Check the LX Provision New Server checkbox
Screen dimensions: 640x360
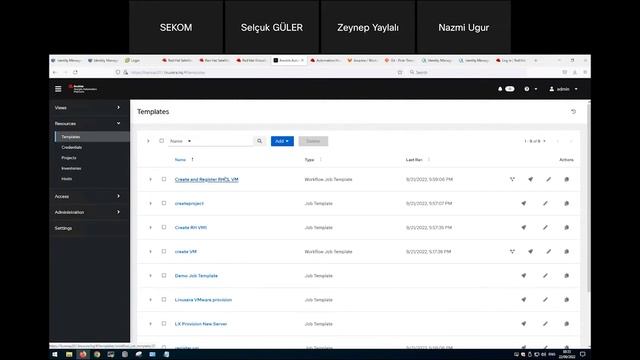point(164,324)
